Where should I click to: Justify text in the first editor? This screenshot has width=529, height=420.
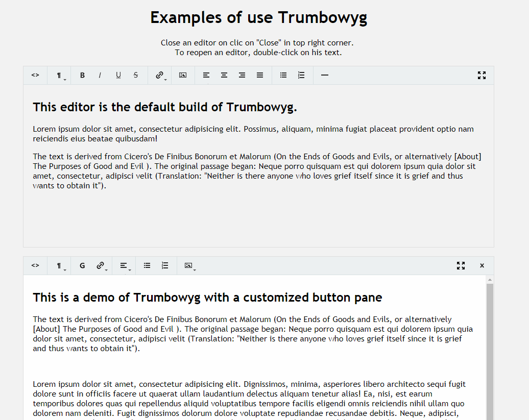[x=260, y=75]
